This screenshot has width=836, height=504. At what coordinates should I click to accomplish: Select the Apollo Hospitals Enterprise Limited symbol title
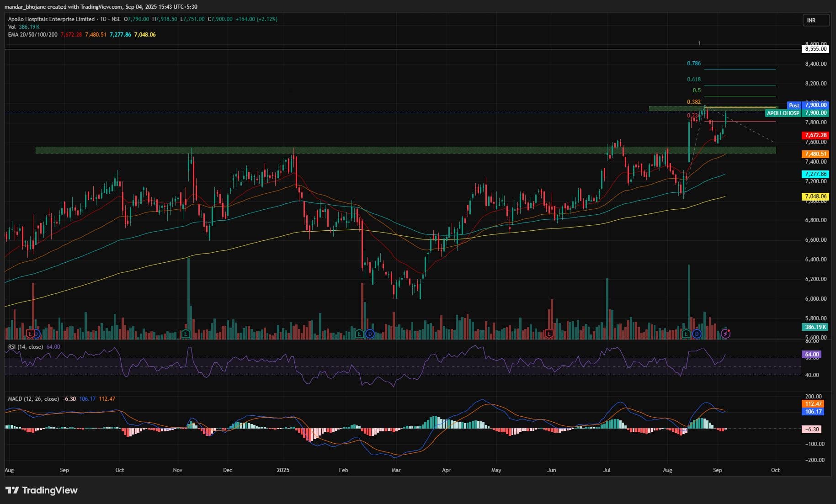51,19
